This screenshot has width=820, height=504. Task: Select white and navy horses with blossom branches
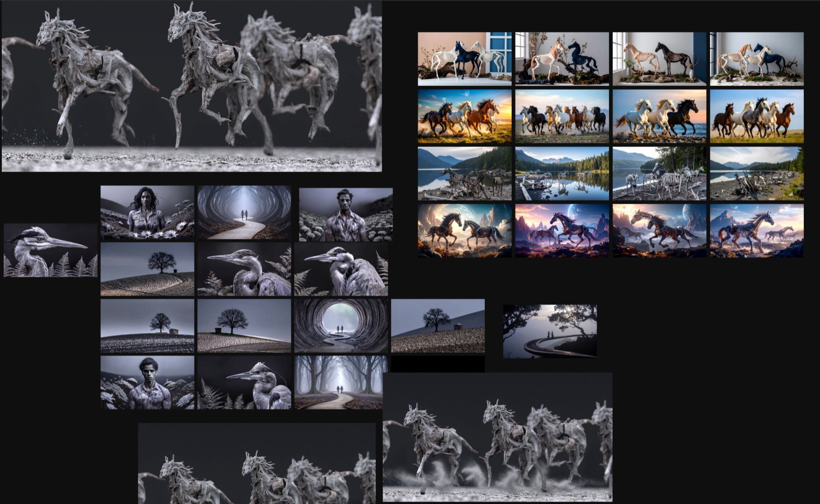tap(562, 59)
